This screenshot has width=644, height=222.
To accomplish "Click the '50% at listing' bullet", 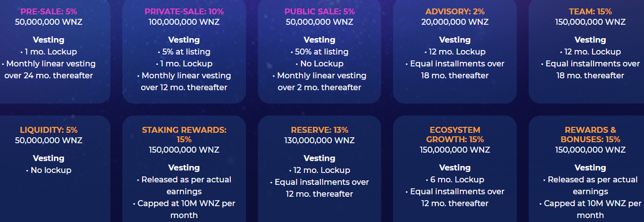I will coord(319,52).
